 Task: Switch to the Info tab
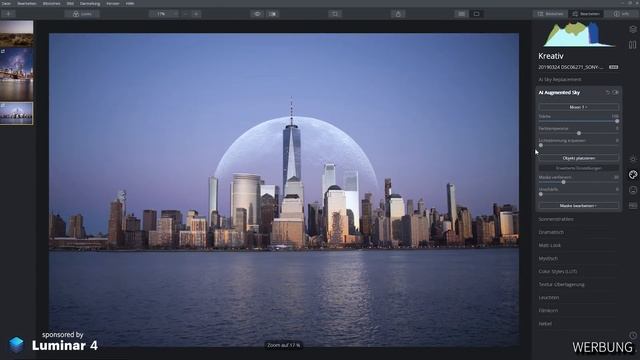[621, 14]
